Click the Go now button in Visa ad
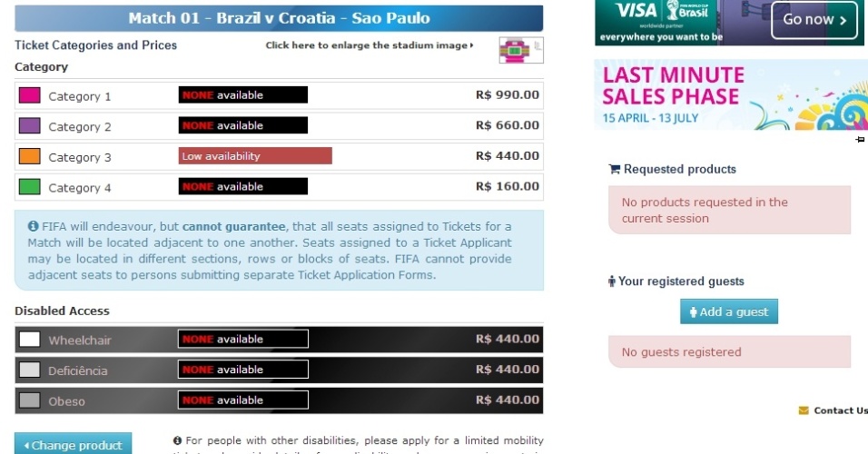Screen dimensions: 868x454 (814, 19)
